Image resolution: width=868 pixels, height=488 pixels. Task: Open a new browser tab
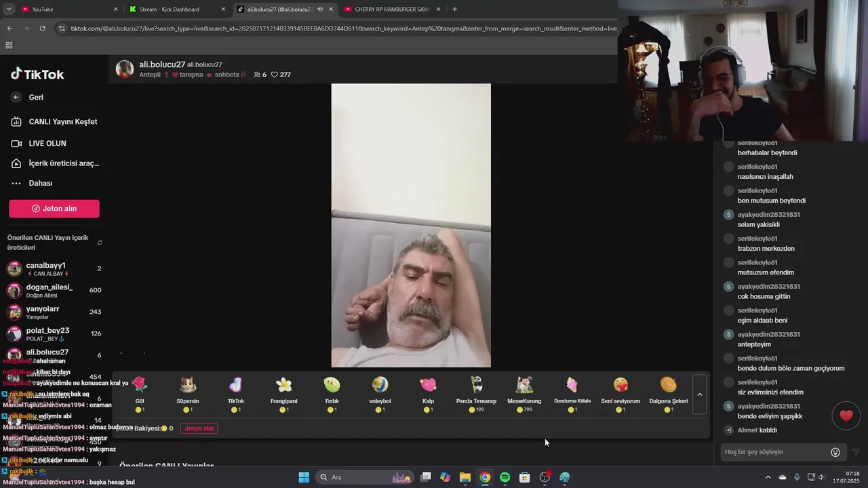454,9
